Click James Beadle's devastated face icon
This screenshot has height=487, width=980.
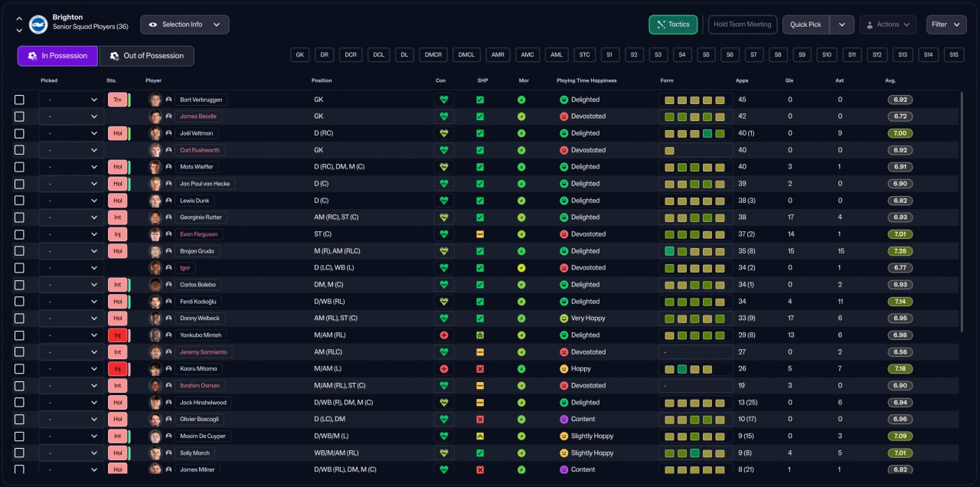pyautogui.click(x=564, y=116)
